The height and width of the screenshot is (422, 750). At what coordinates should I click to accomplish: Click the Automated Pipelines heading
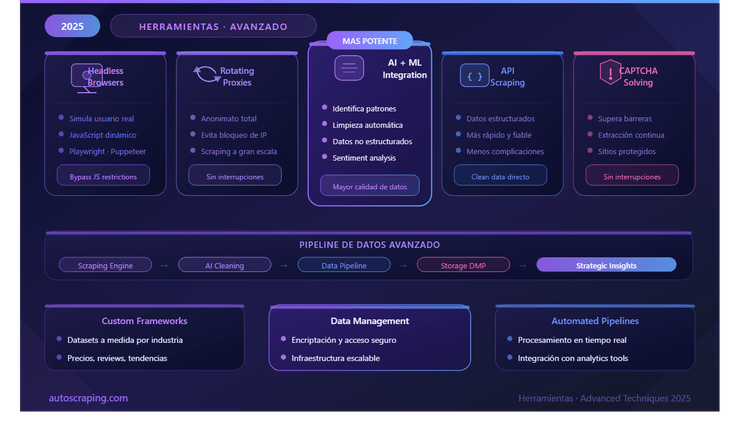595,321
